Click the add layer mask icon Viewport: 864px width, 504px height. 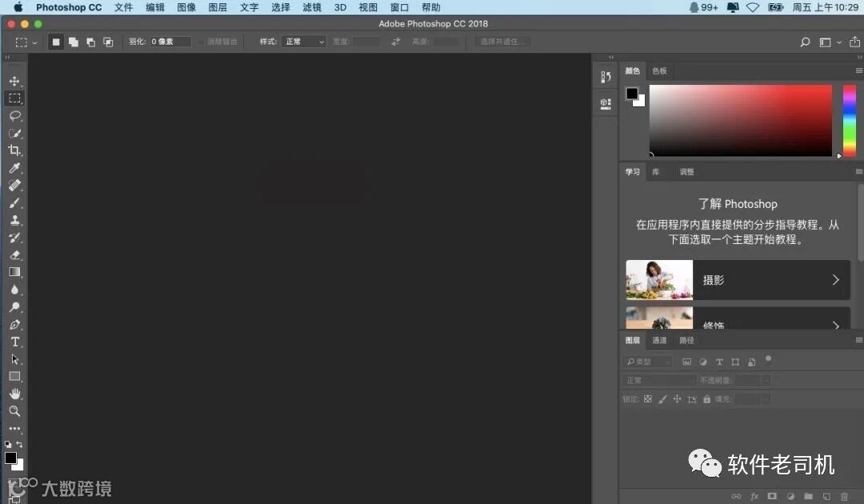(x=772, y=496)
